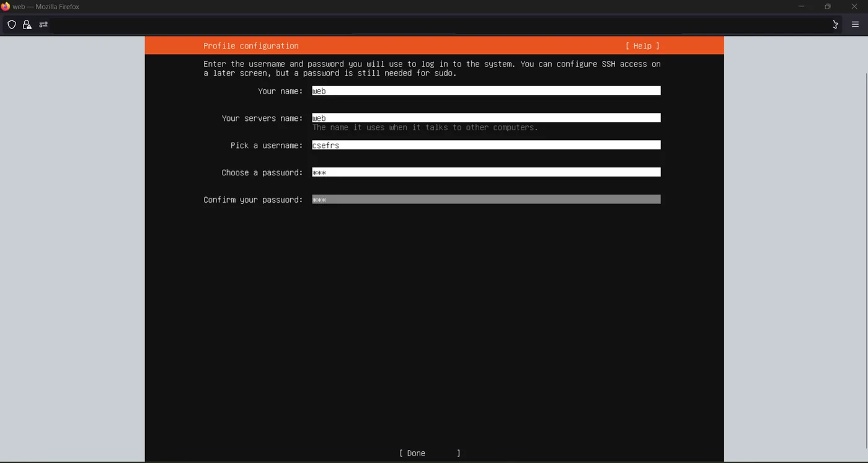The image size is (868, 463).
Task: Click the Profile configuration heading
Action: [250, 46]
